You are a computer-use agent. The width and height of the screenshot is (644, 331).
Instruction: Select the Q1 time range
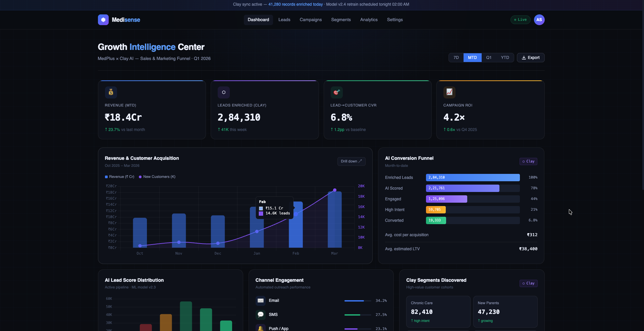(489, 58)
